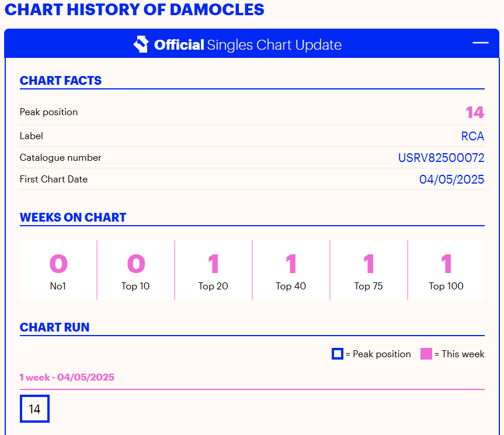
Task: Click the Top 100 weeks counter box
Action: pos(446,270)
